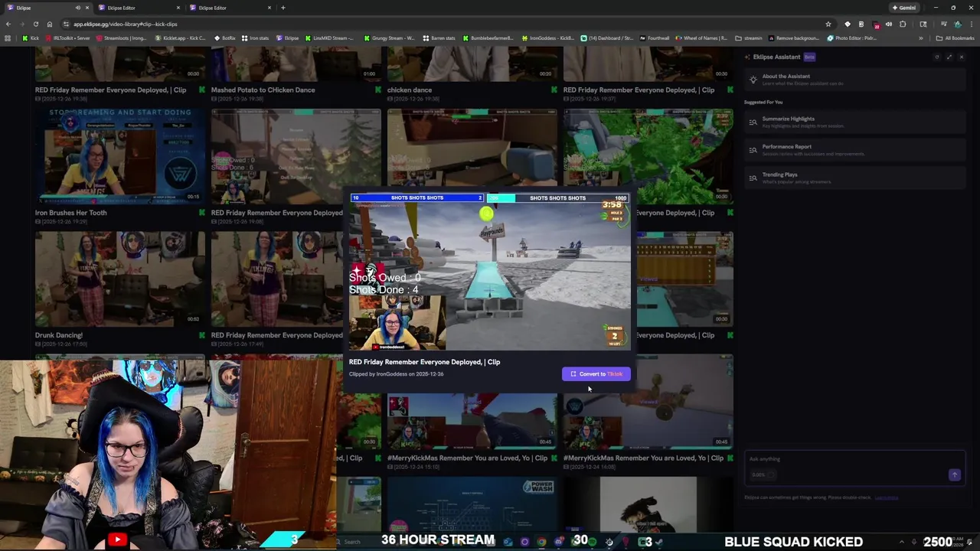Open the Iron stats bookmark folder
This screenshot has width=980, height=551.
click(256, 38)
